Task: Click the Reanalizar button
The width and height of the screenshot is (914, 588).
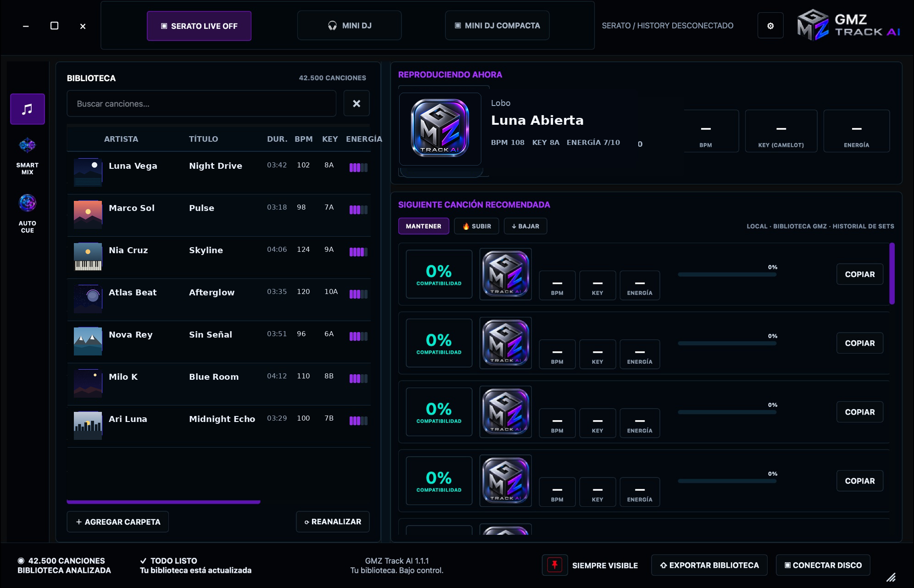Action: pyautogui.click(x=333, y=522)
